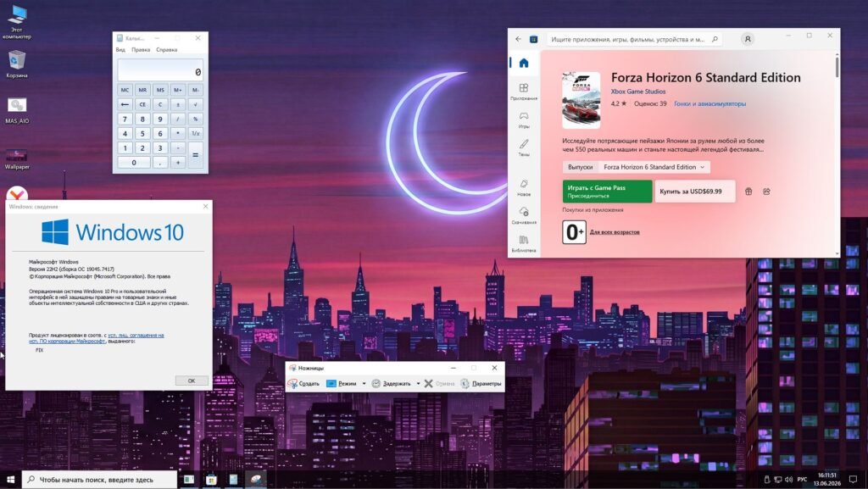The width and height of the screenshot is (868, 489).
Task: Click the MS memory store key
Action: click(x=160, y=90)
